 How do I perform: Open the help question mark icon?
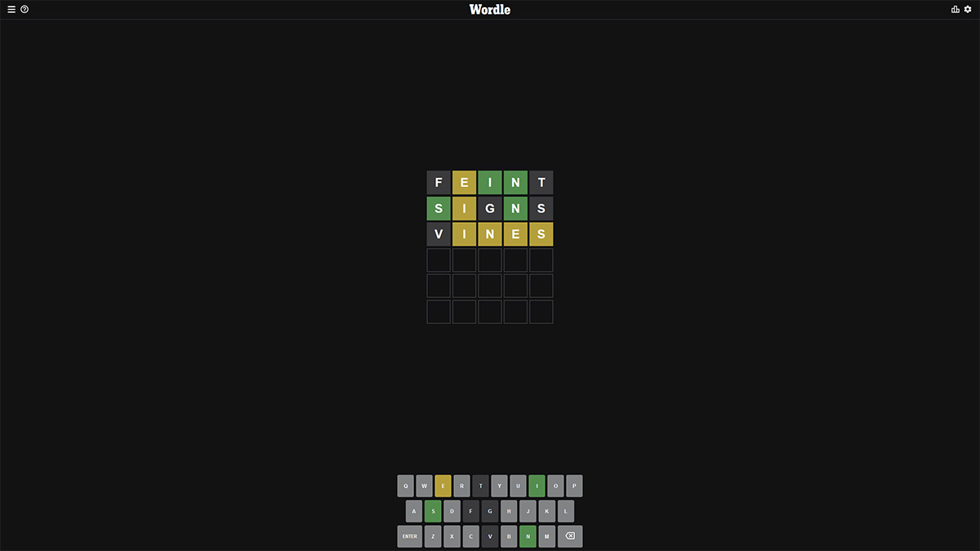pos(24,10)
